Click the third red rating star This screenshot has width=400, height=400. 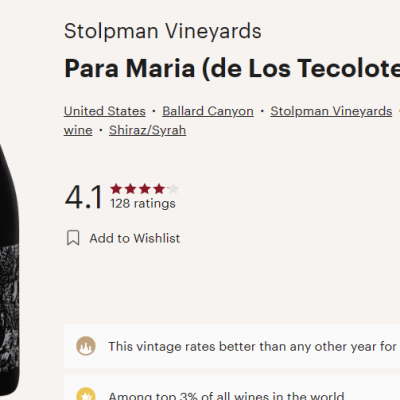[x=145, y=189]
